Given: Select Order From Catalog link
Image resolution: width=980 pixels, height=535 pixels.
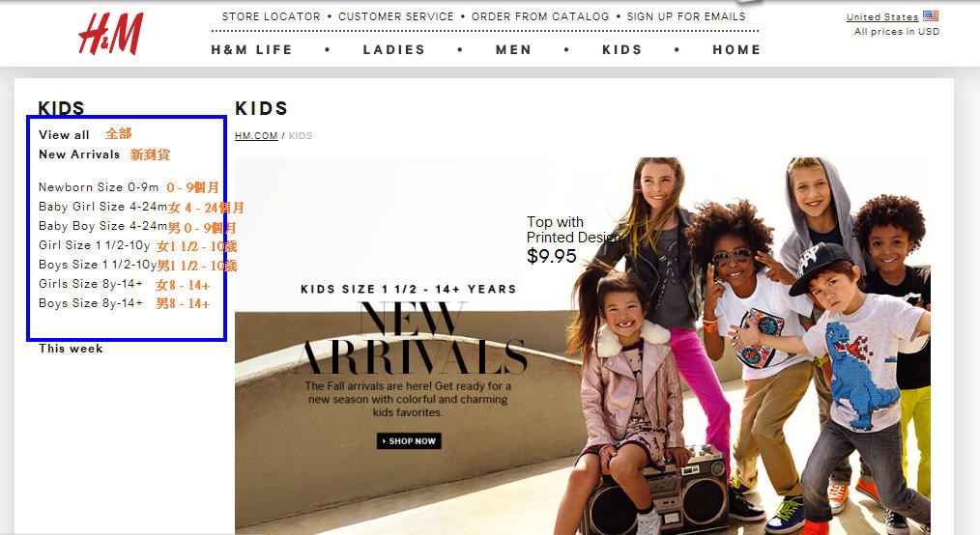Looking at the screenshot, I should [540, 16].
